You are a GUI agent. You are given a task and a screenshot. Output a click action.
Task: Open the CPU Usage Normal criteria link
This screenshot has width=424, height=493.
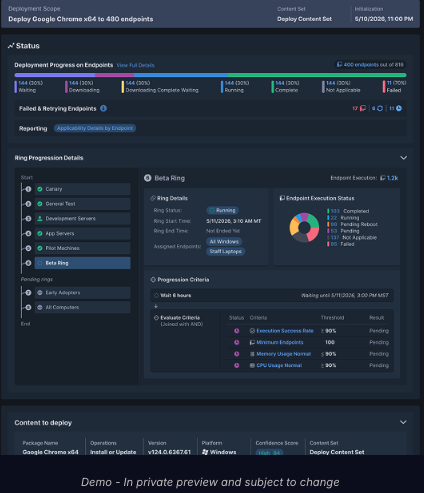[x=279, y=365]
